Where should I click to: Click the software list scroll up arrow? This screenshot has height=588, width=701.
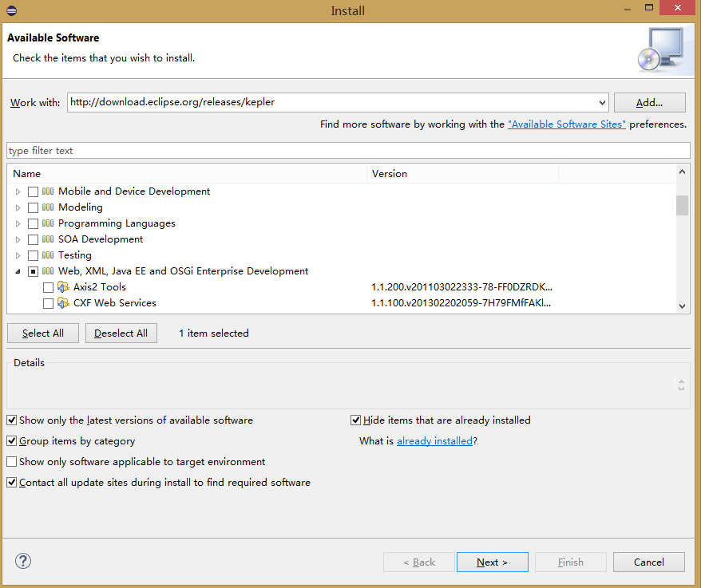[682, 172]
